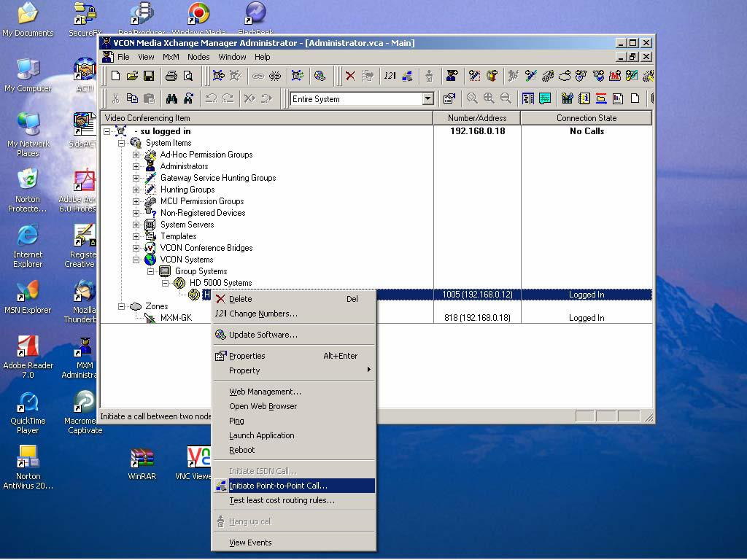Collapse the Group Systems tree node

(150, 271)
